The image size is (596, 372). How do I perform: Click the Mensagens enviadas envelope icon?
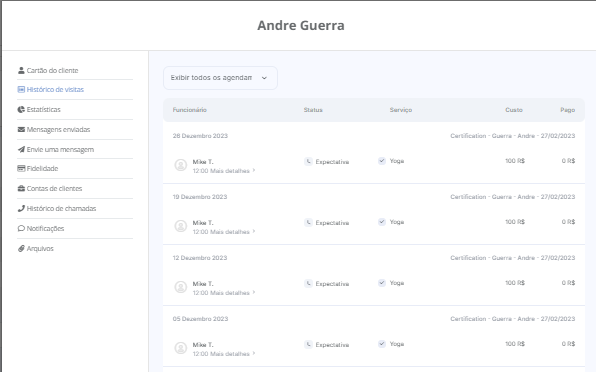click(21, 130)
